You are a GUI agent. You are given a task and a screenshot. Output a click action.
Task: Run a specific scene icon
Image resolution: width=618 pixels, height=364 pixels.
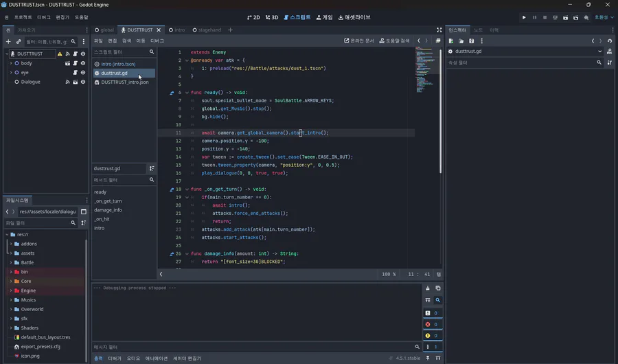(576, 17)
